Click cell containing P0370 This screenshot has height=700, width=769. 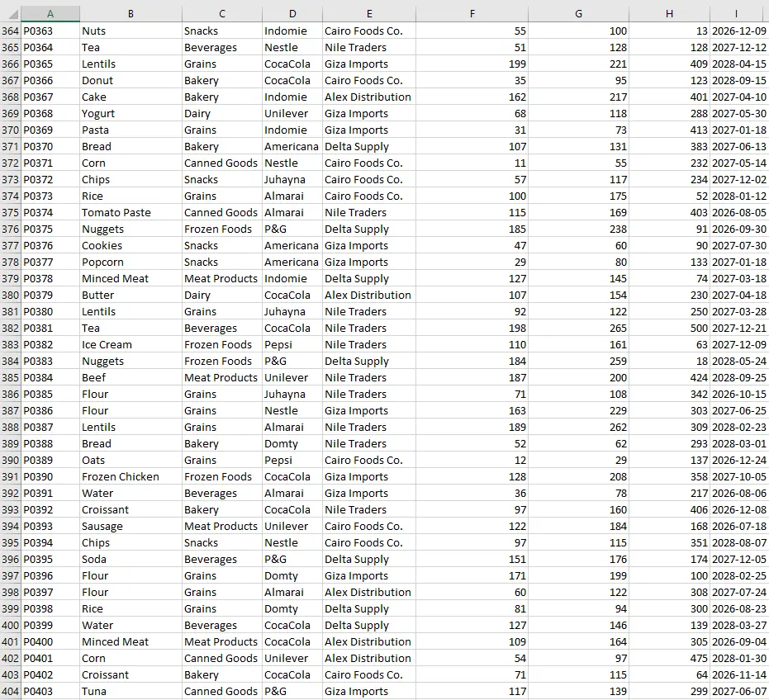[x=50, y=147]
